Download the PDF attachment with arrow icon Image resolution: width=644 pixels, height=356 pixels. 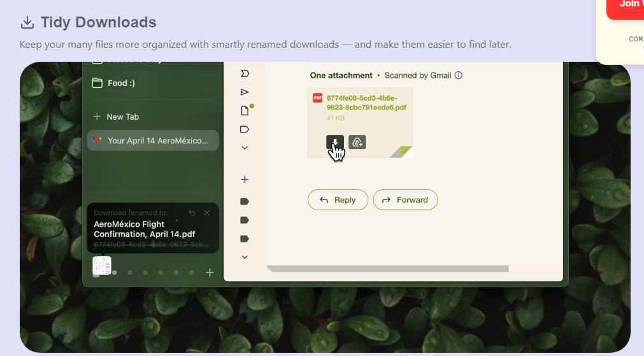tap(334, 142)
